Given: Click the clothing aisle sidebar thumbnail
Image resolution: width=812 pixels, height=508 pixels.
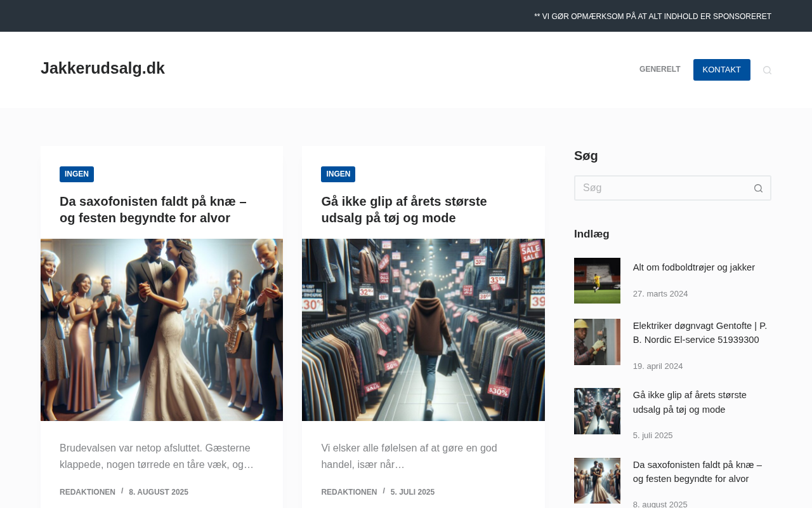Looking at the screenshot, I should (597, 411).
